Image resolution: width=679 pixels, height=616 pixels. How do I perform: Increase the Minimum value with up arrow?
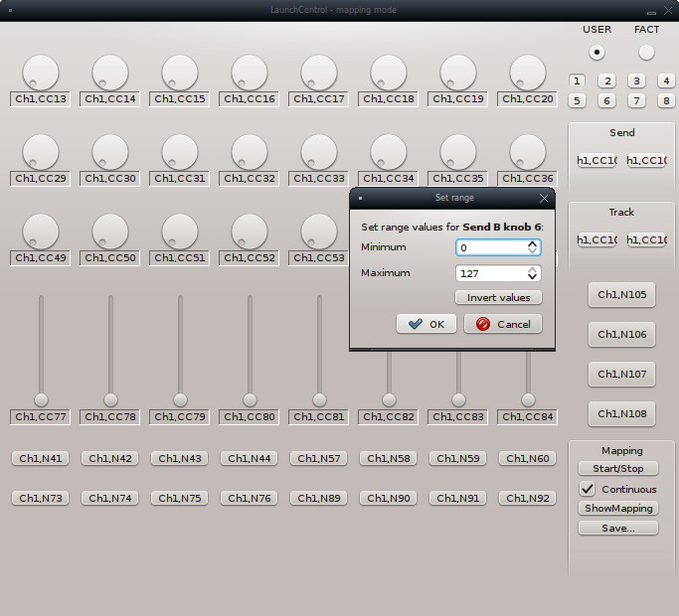pos(533,242)
